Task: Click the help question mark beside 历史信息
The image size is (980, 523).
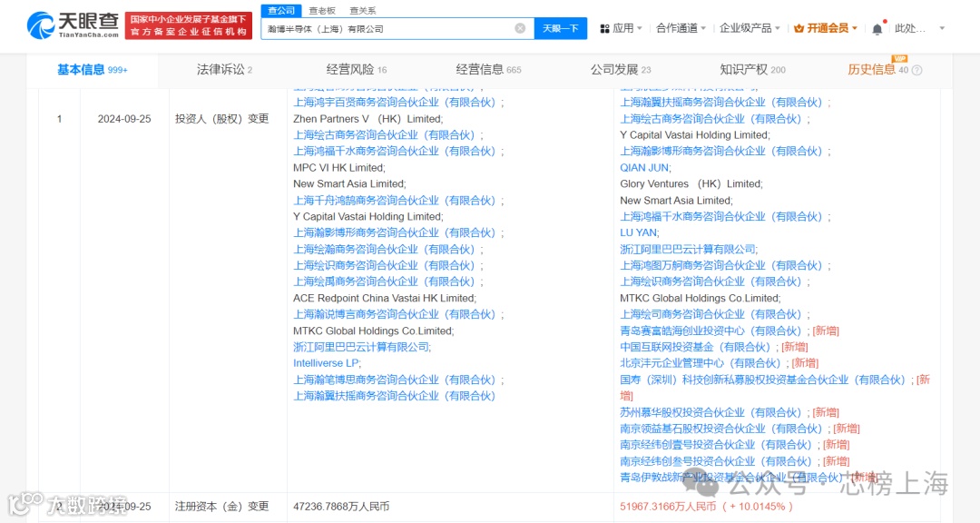Action: tap(916, 70)
